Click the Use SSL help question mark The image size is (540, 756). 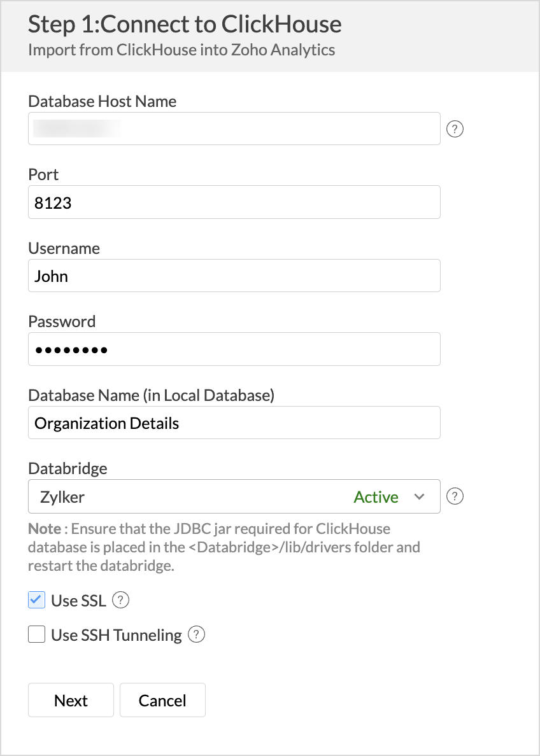tap(121, 600)
